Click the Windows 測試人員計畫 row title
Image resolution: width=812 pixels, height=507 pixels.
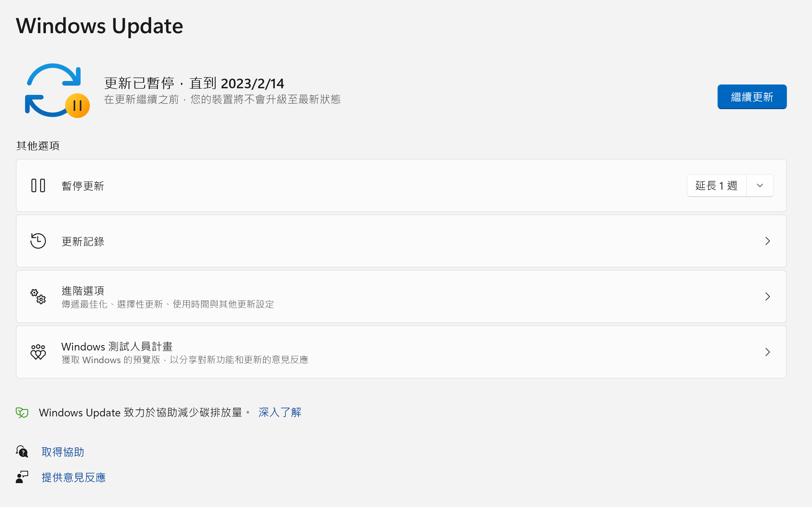[117, 346]
